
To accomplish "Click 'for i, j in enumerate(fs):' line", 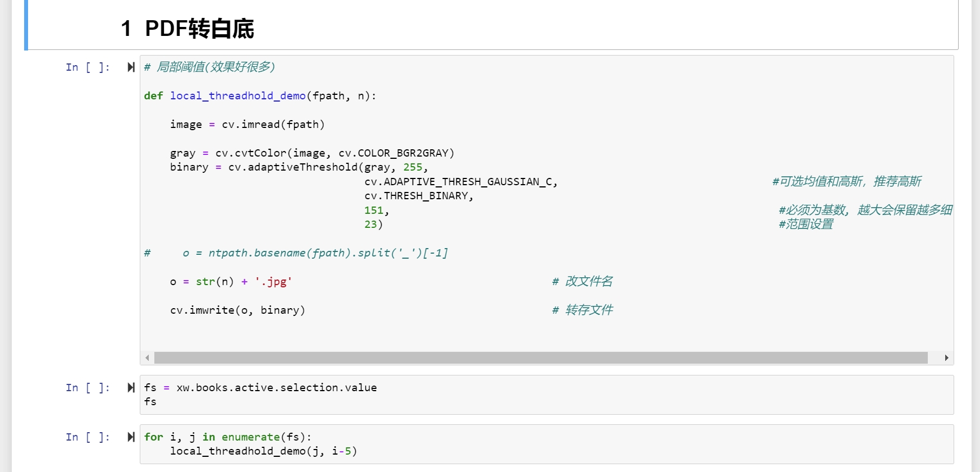I will click(227, 437).
